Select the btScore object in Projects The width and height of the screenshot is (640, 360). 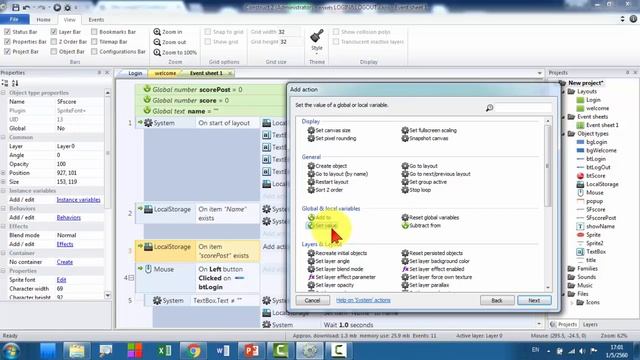pos(591,176)
